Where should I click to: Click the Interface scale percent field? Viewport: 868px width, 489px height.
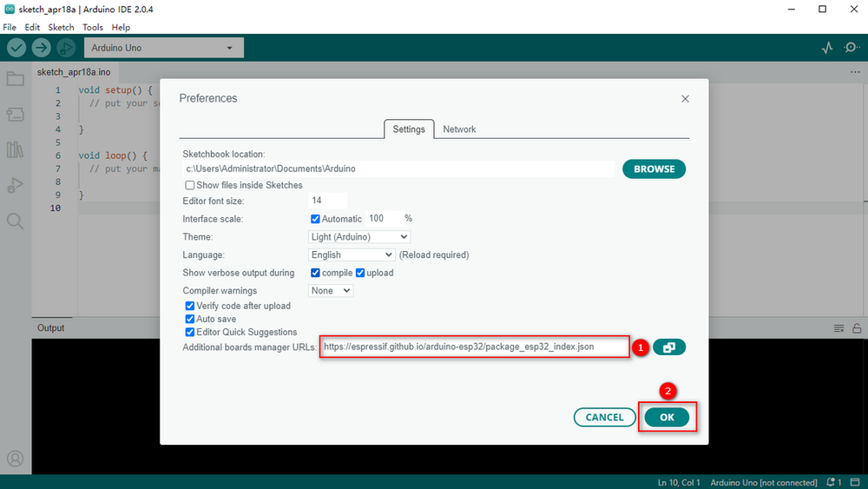pos(383,218)
